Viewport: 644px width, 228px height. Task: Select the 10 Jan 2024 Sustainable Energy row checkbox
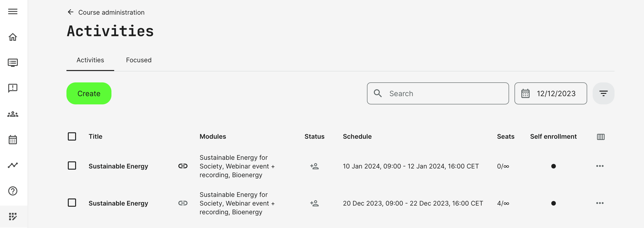click(72, 166)
